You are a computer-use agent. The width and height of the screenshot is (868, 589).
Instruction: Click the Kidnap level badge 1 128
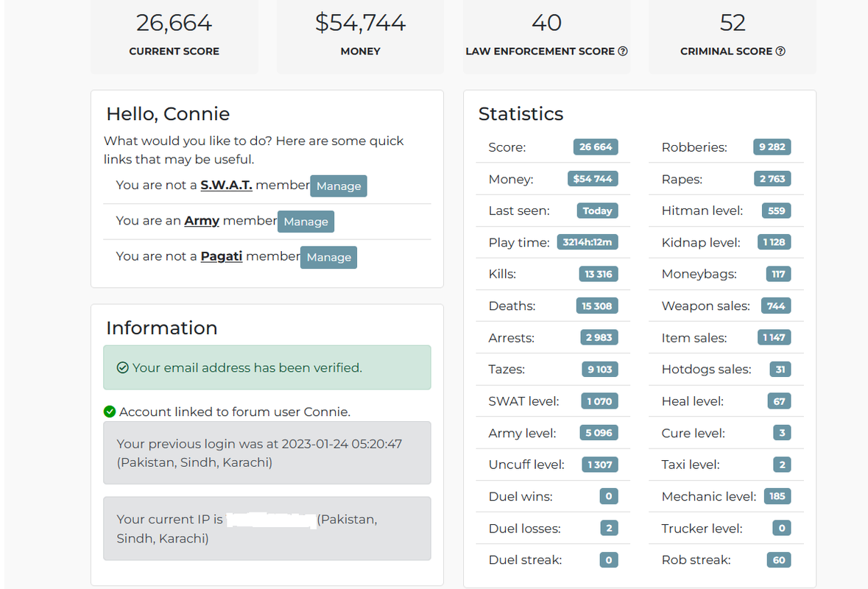pyautogui.click(x=775, y=242)
